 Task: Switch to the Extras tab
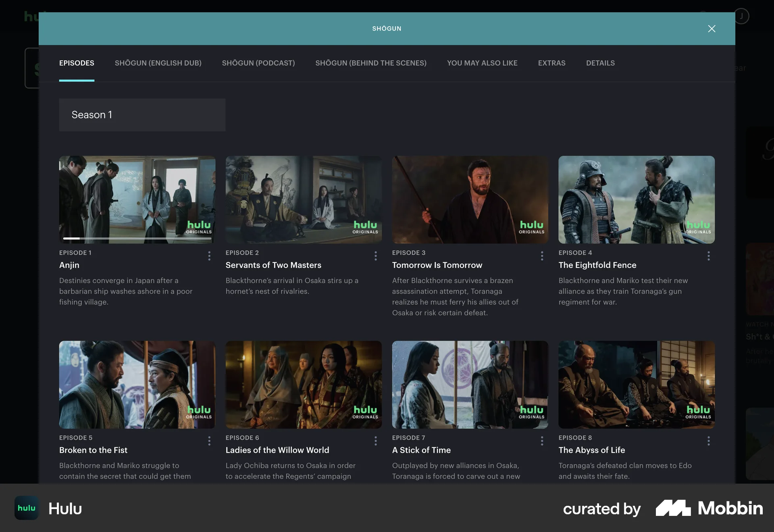point(551,63)
